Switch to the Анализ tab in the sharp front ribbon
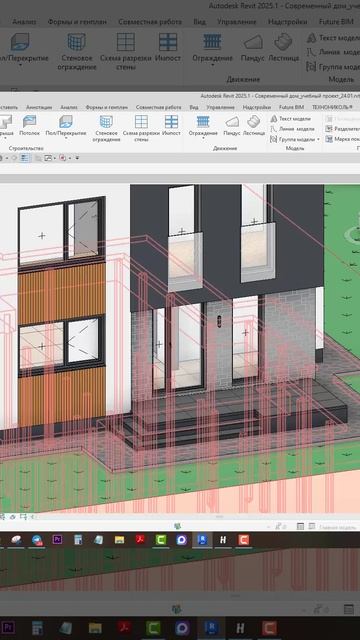Viewport: 360px width, 640px height. click(x=69, y=107)
